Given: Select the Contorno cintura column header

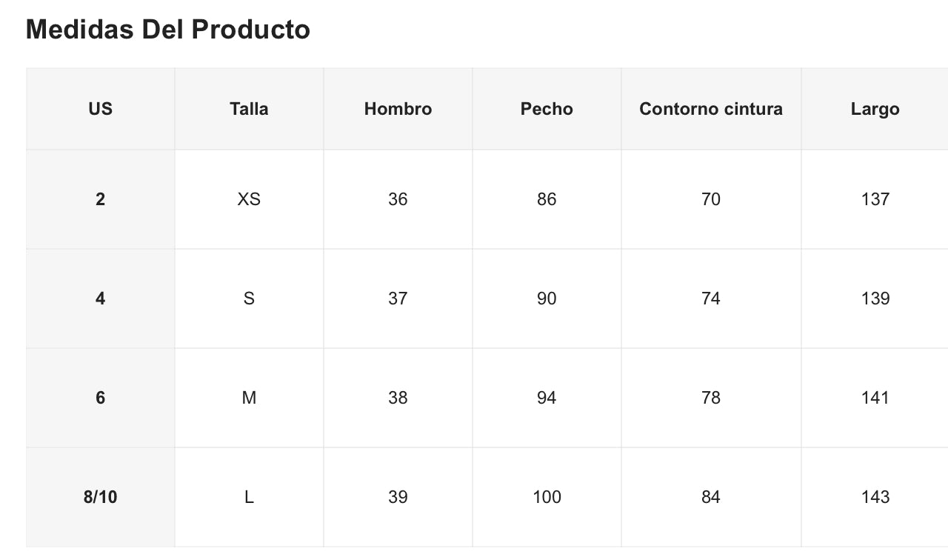Looking at the screenshot, I should click(710, 109).
